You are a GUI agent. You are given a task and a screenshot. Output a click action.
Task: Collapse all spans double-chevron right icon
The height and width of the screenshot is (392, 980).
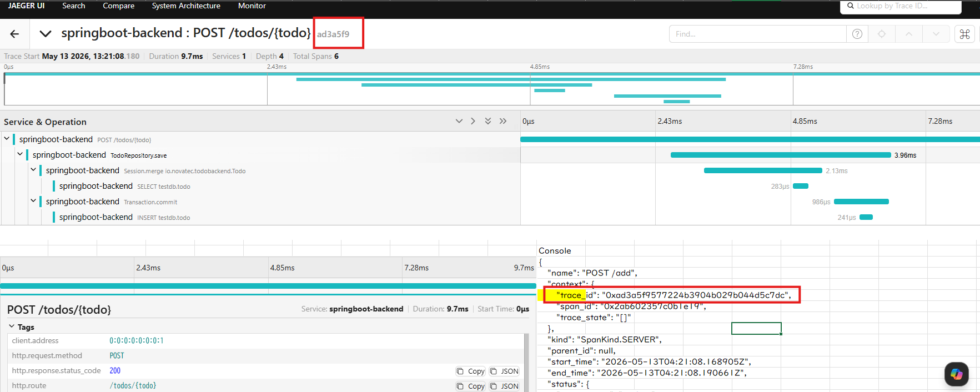click(503, 121)
